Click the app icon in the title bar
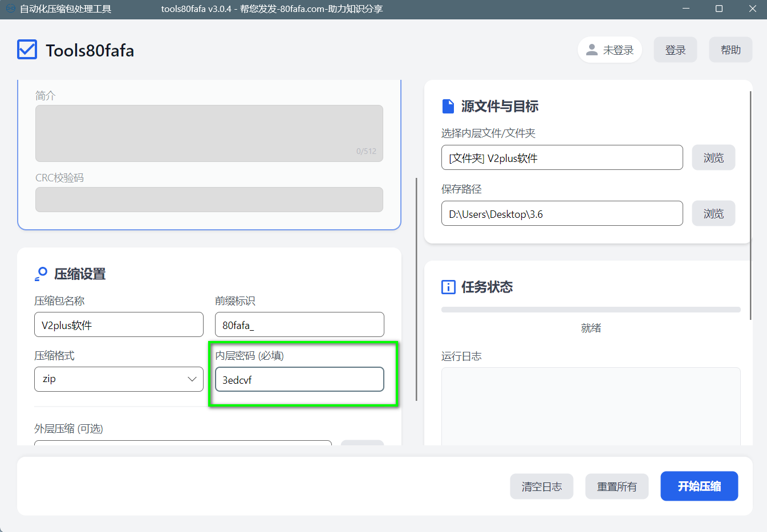Screen dimensions: 767x532 click(10, 9)
